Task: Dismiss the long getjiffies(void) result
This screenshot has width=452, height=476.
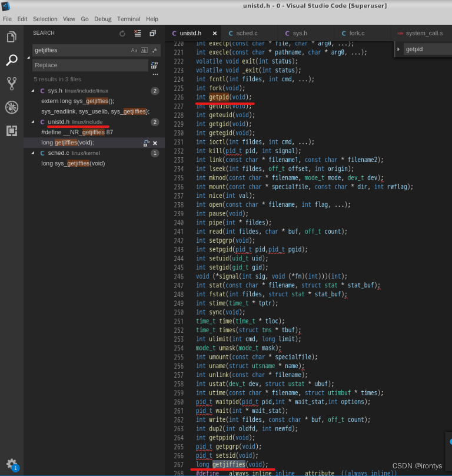Action: [155, 143]
